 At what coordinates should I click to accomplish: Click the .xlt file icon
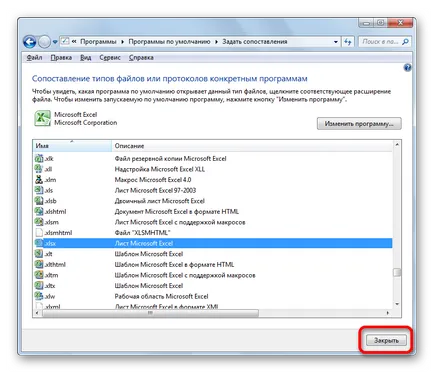tap(39, 254)
